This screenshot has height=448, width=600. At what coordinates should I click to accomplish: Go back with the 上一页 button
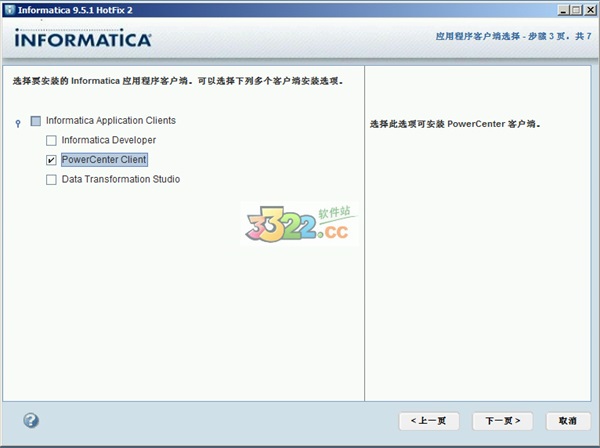tap(429, 421)
